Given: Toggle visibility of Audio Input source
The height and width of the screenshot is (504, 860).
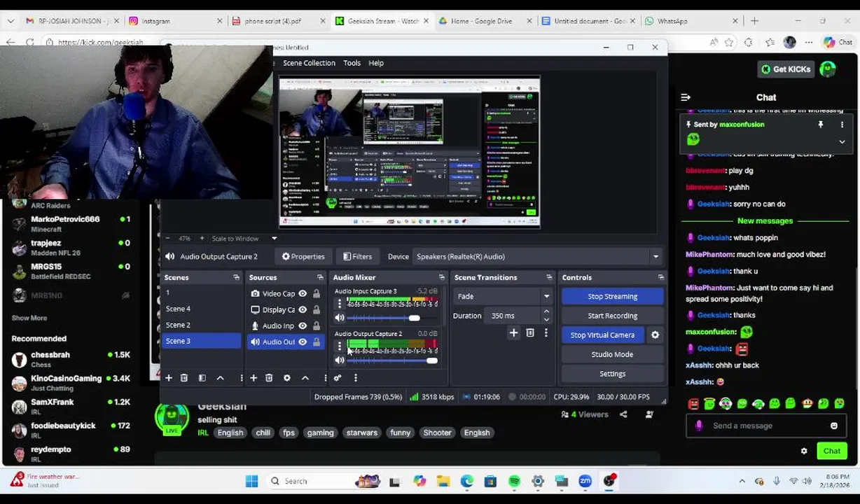Looking at the screenshot, I should [303, 326].
